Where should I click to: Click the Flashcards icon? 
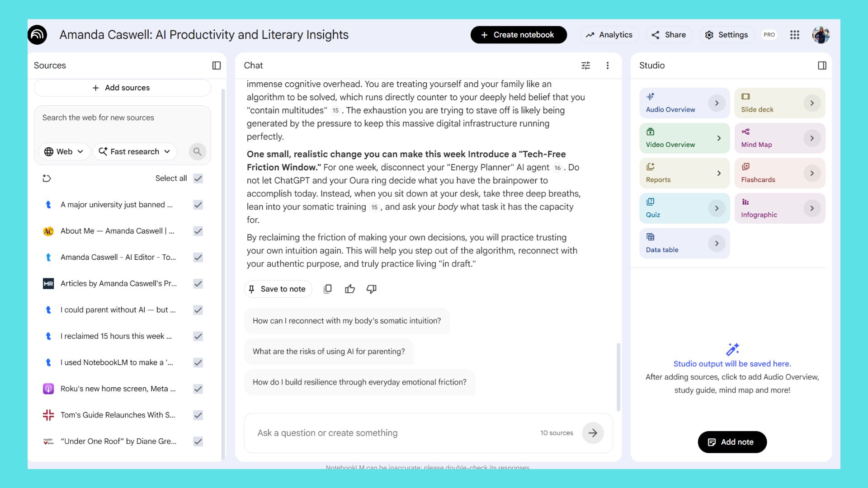745,166
